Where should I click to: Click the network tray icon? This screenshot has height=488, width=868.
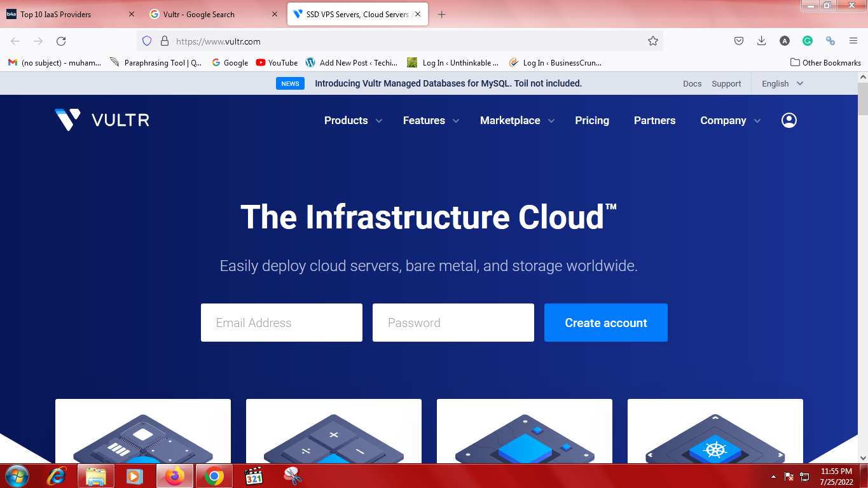coord(804,477)
